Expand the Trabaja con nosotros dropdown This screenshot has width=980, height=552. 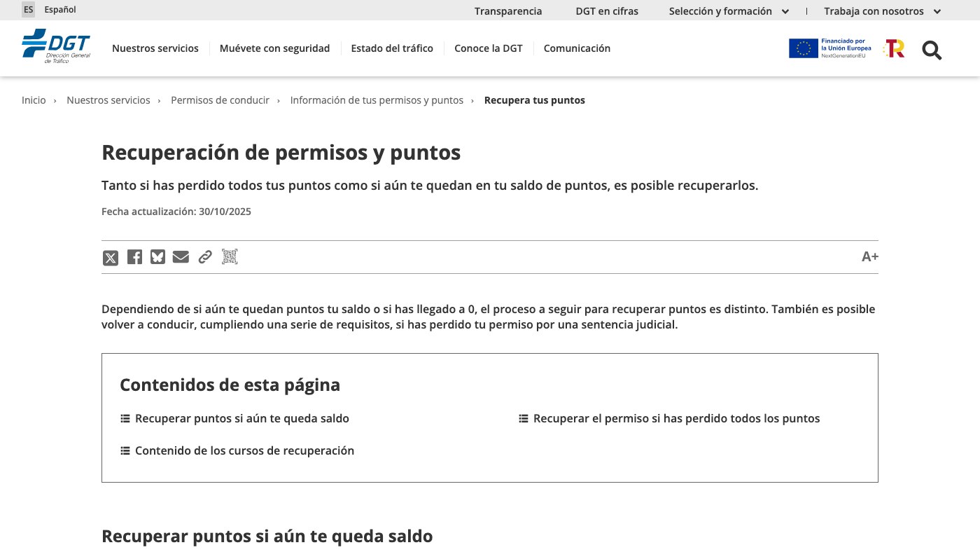pyautogui.click(x=883, y=11)
